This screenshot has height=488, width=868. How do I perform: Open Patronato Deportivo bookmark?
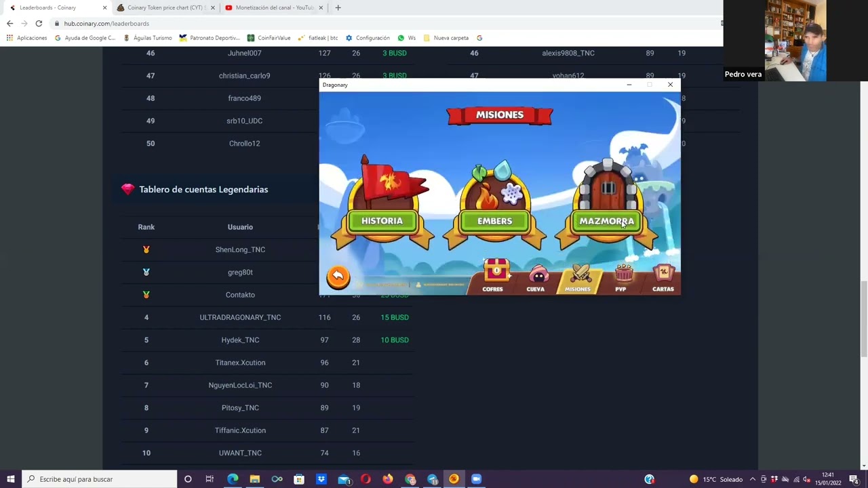point(210,38)
